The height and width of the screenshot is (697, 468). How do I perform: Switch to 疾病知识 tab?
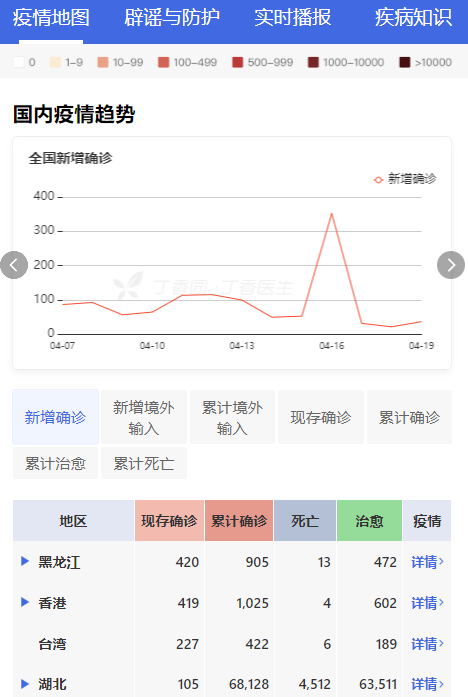[413, 18]
